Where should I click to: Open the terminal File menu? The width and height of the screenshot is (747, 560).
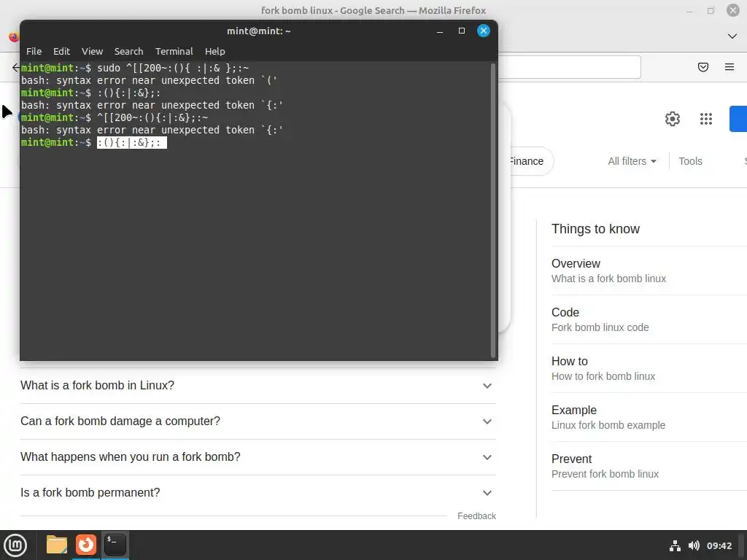(x=34, y=52)
